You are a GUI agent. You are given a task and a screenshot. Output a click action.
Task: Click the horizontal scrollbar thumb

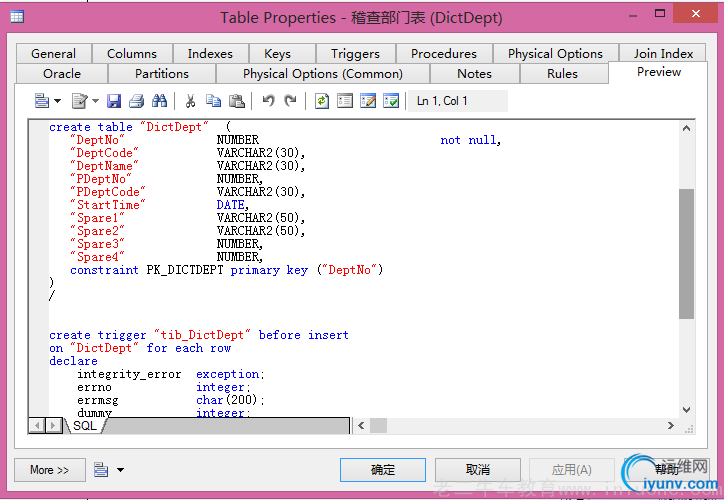click(379, 426)
